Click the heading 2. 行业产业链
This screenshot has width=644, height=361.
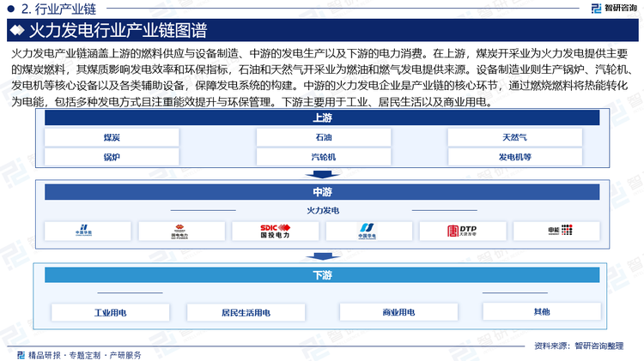pyautogui.click(x=58, y=9)
